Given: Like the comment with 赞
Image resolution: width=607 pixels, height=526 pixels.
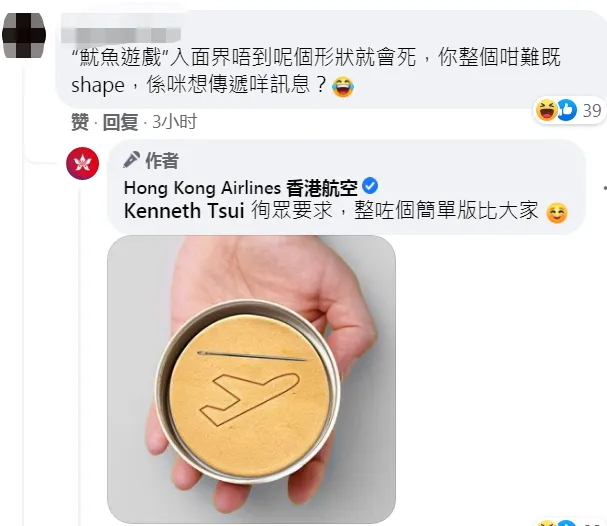Looking at the screenshot, I should (x=80, y=122).
